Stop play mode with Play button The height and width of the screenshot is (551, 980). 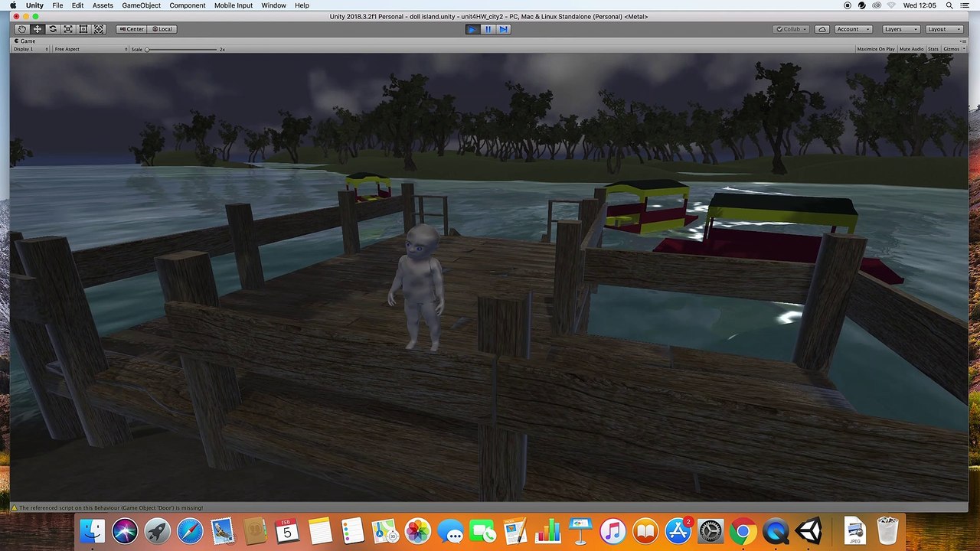pos(472,29)
